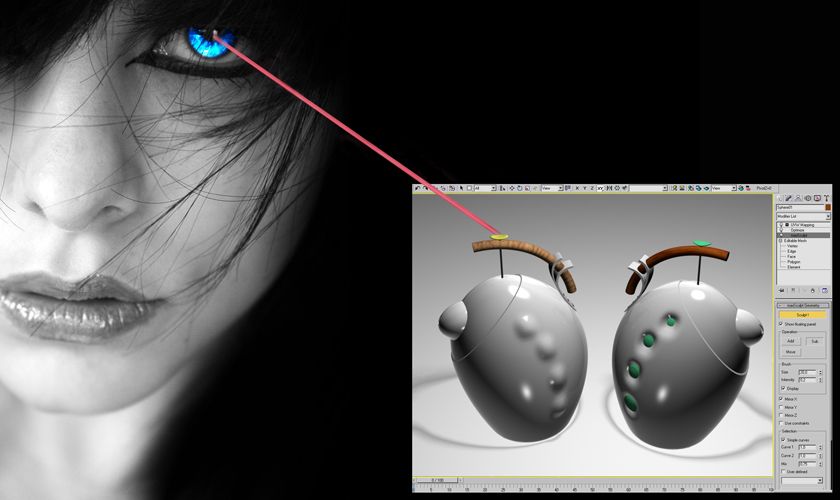The image size is (840, 500).
Task: Toggle the Show floating panel checkbox
Action: [781, 324]
